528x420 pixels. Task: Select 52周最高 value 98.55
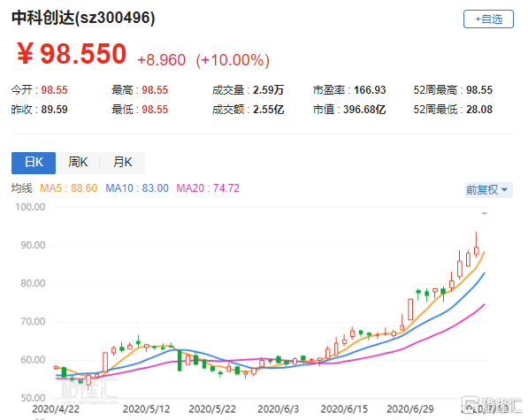(x=479, y=90)
